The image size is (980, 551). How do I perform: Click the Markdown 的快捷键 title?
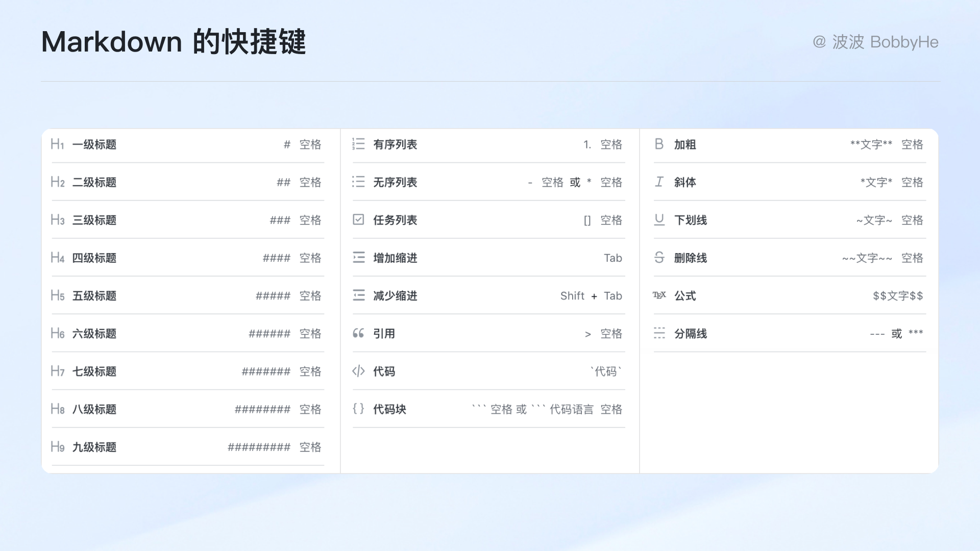click(x=173, y=42)
